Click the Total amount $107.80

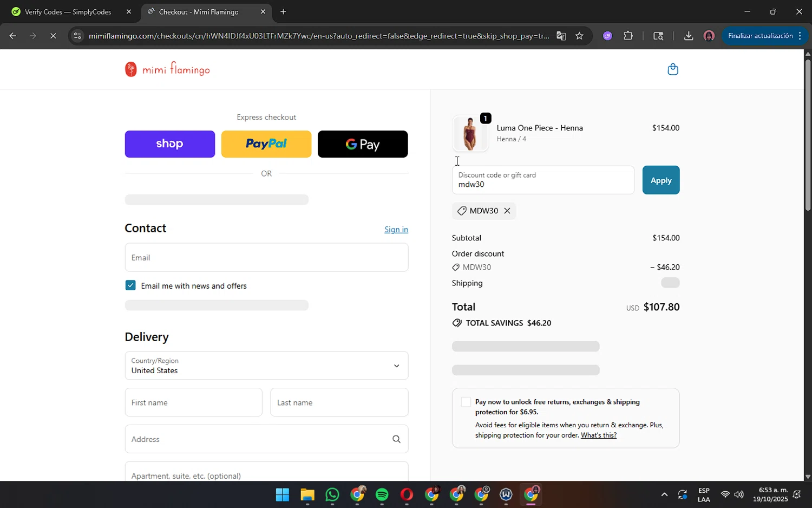pyautogui.click(x=661, y=307)
